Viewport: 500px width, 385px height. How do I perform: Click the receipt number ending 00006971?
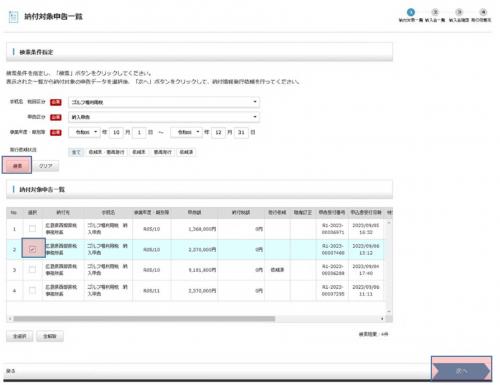[x=332, y=229]
